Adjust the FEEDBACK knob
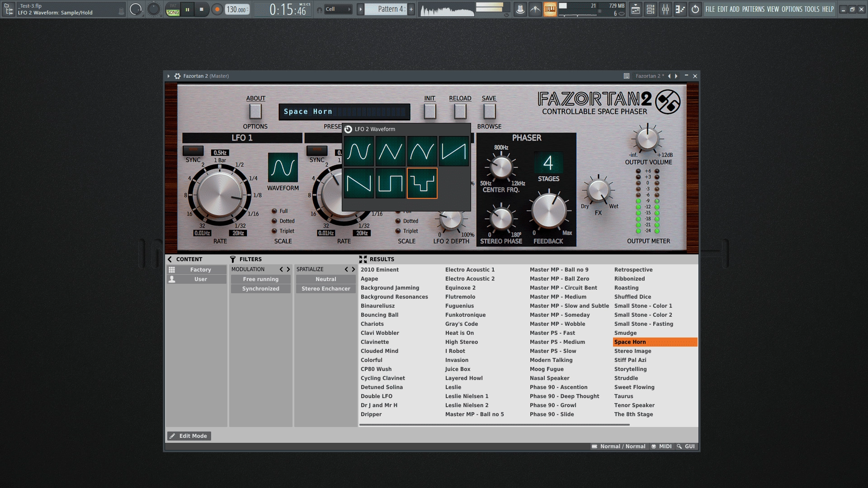 pyautogui.click(x=548, y=211)
